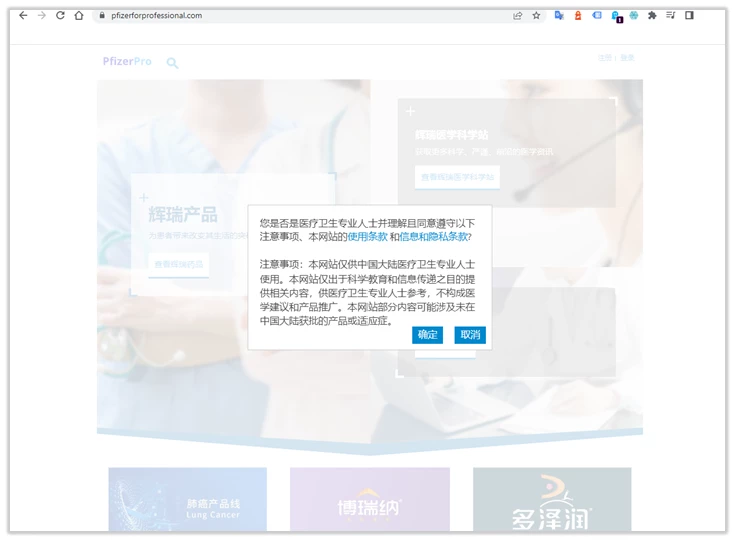This screenshot has height=540, width=734.
Task: Click the PfizerPro logo
Action: [x=127, y=61]
